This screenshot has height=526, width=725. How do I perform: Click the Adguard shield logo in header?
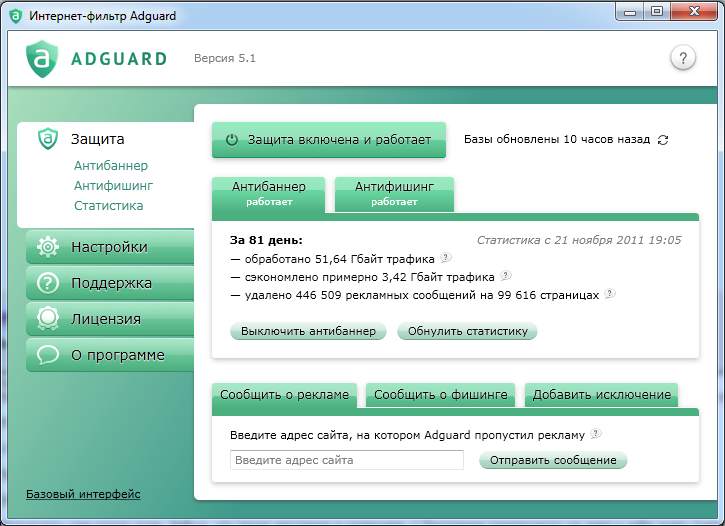pyautogui.click(x=42, y=59)
